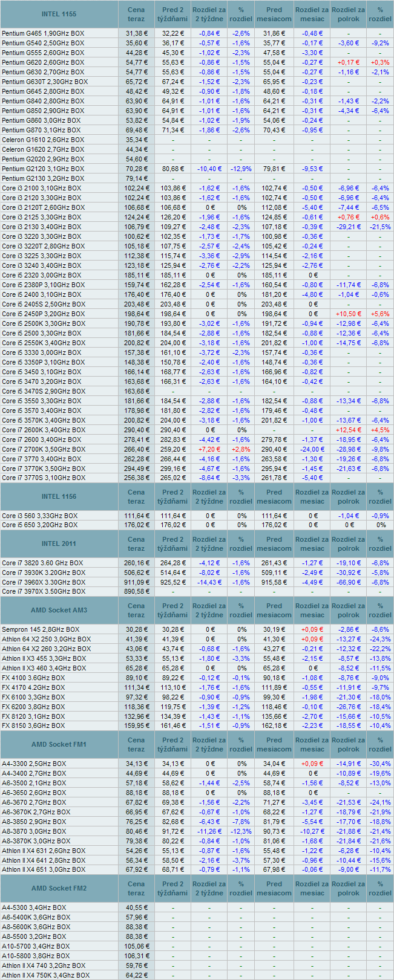Image resolution: width=394 pixels, height=980 pixels.
Task: Select "FX 6200 3,8GHz BOX" product name
Action: [x=33, y=707]
